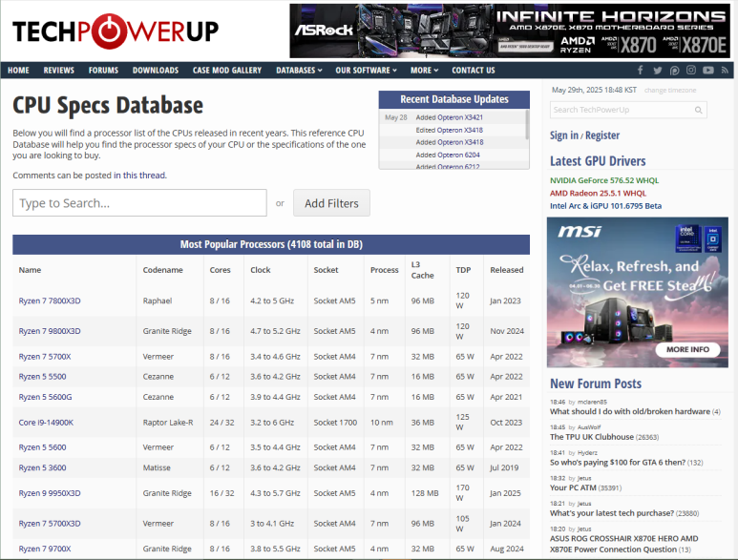Open ASUS ROG CROSSHAIR X870E HERO thread
The image size is (738, 560).
tap(624, 544)
